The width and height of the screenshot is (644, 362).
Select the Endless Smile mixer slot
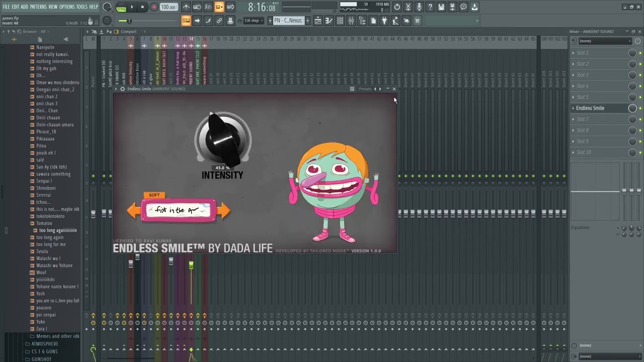click(x=600, y=108)
